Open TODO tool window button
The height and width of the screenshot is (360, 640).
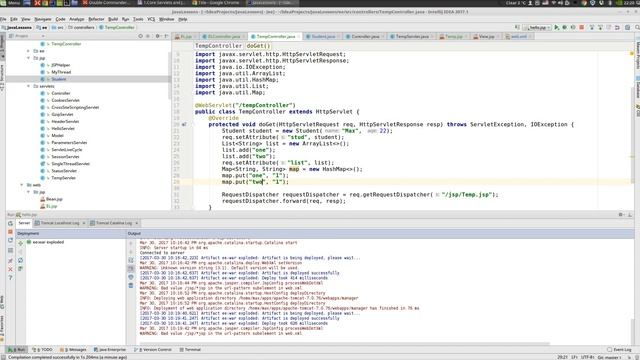coord(43,350)
